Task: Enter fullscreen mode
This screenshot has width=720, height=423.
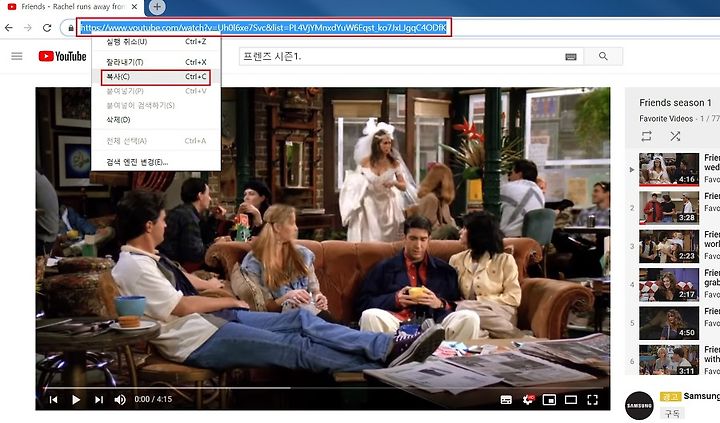Action: (x=593, y=400)
